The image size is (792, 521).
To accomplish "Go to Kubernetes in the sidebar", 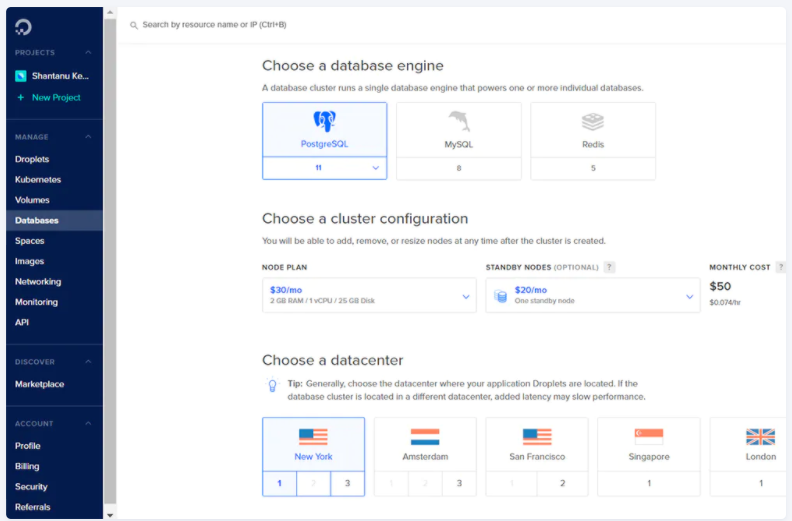I will (x=38, y=180).
